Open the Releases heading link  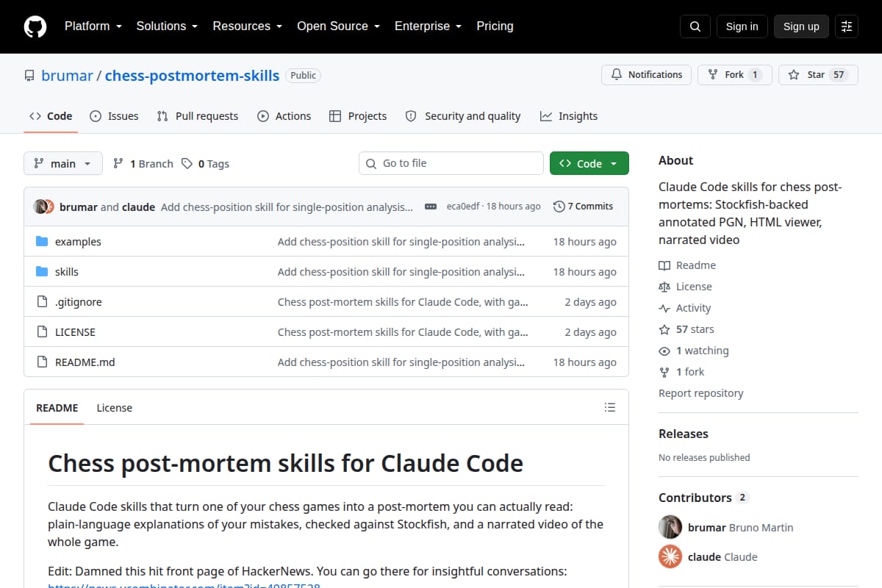684,434
